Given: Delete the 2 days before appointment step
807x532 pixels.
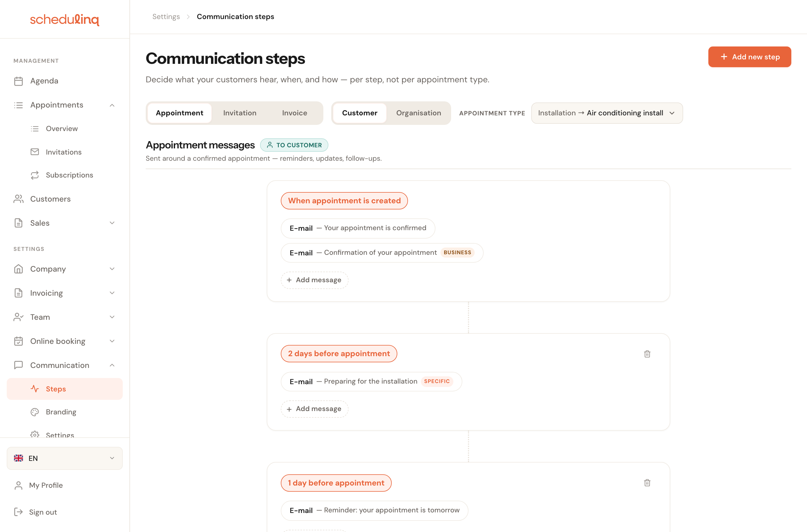Looking at the screenshot, I should 647,354.
